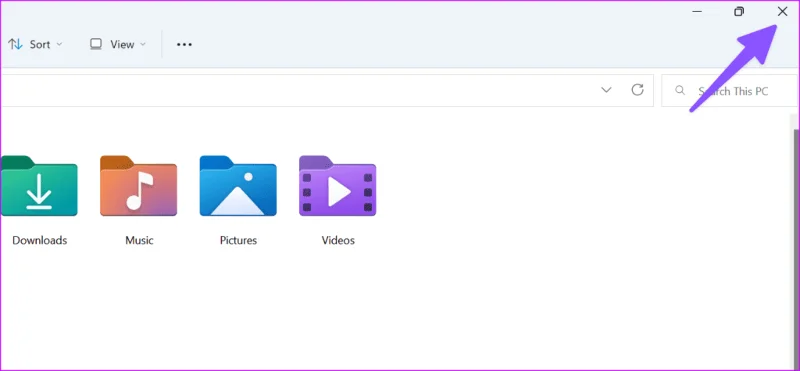Open the View layout dropdown
The image size is (800, 371).
coord(118,44)
